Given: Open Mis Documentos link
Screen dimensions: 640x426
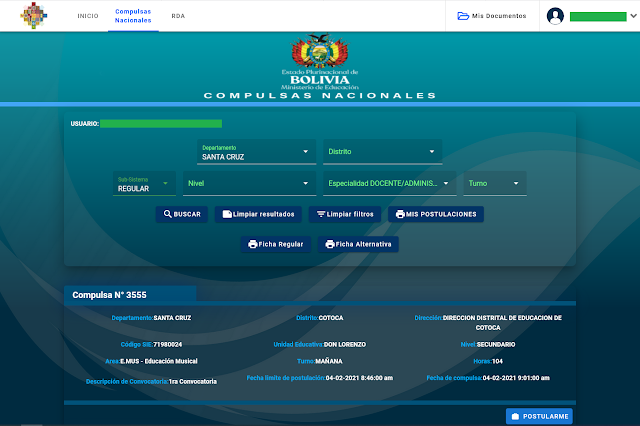Looking at the screenshot, I should click(x=492, y=16).
